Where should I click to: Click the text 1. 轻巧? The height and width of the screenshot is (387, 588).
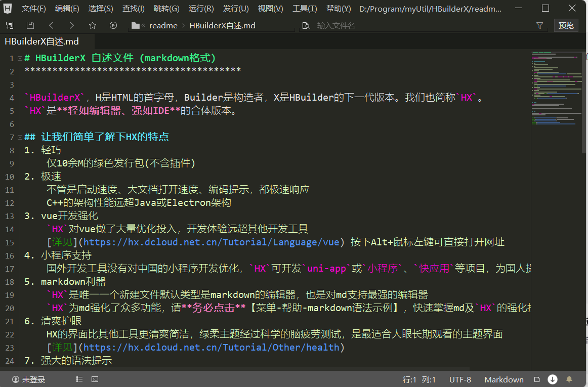point(43,150)
